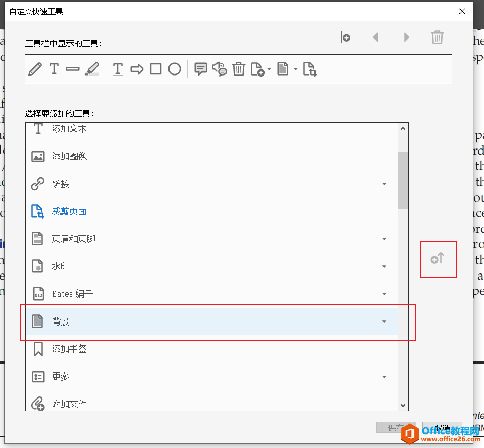Click the image icon beside 添加图像
This screenshot has width=484, height=448.
(x=38, y=157)
